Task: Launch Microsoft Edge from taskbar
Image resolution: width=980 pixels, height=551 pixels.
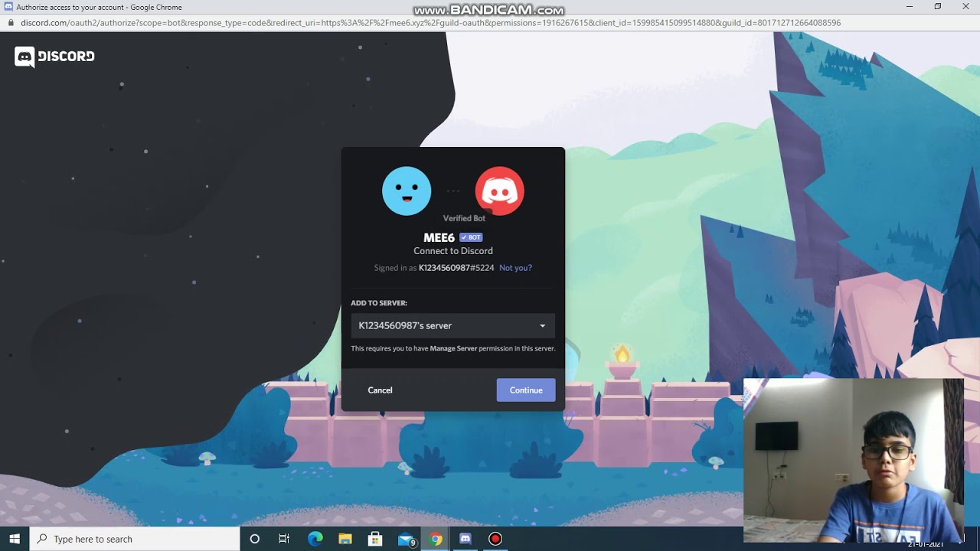Action: 315,539
